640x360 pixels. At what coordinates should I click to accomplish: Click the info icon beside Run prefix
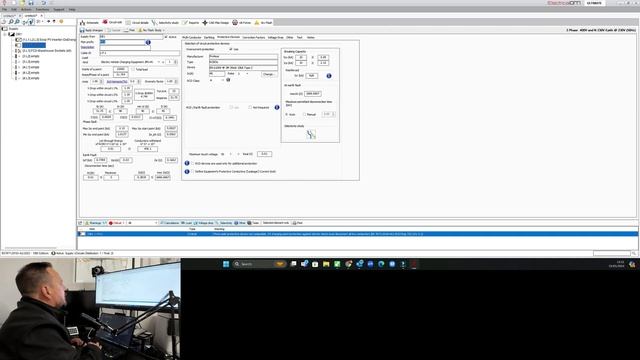(x=148, y=42)
